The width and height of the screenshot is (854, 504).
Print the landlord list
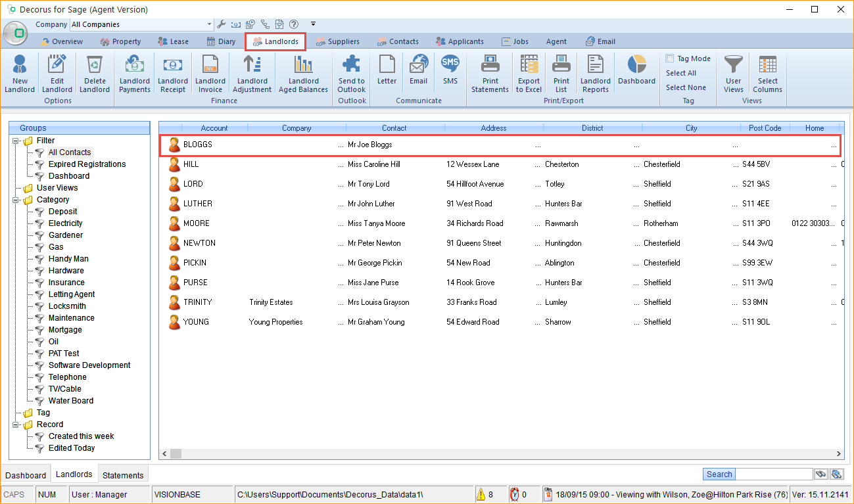561,74
